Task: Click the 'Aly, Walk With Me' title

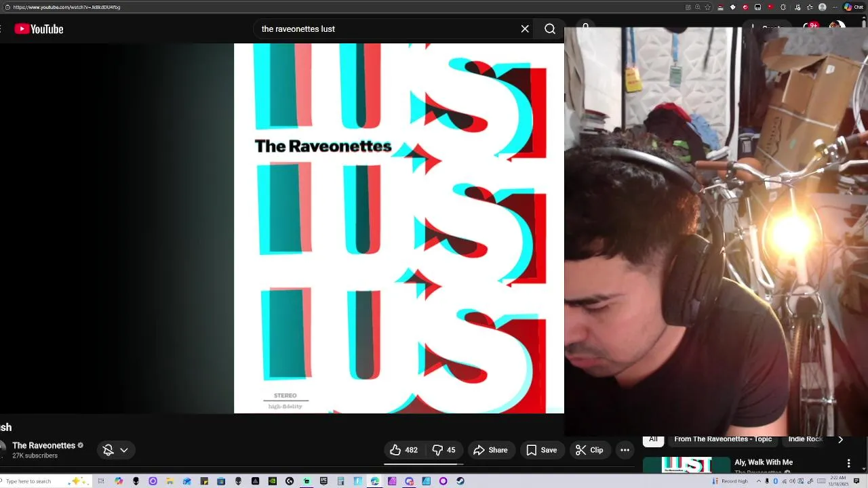Action: pyautogui.click(x=764, y=462)
